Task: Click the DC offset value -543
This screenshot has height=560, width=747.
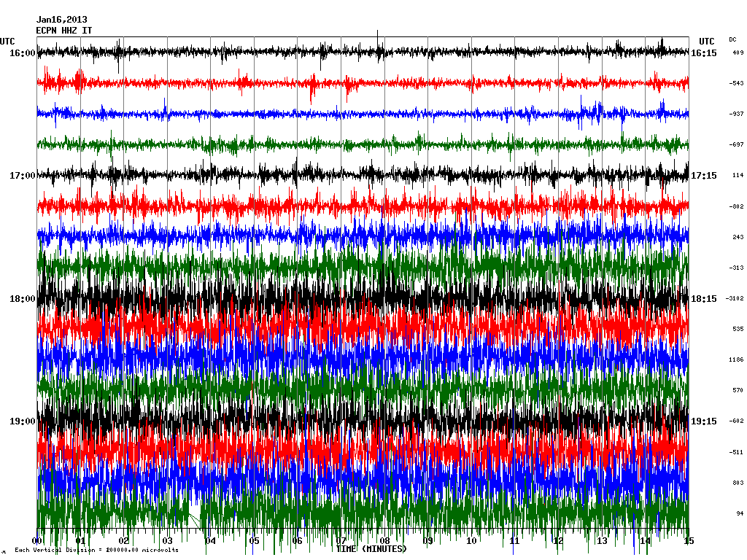Action: pos(736,83)
